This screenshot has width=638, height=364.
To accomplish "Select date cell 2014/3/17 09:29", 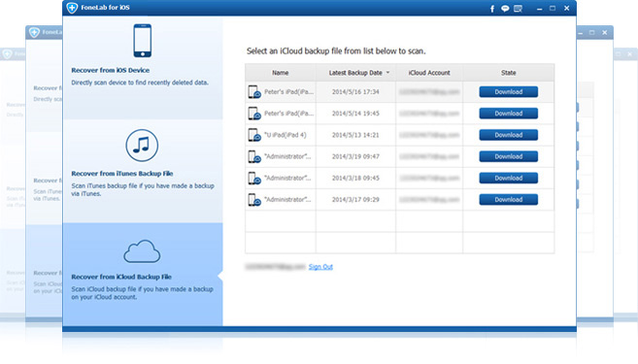I will (x=355, y=200).
